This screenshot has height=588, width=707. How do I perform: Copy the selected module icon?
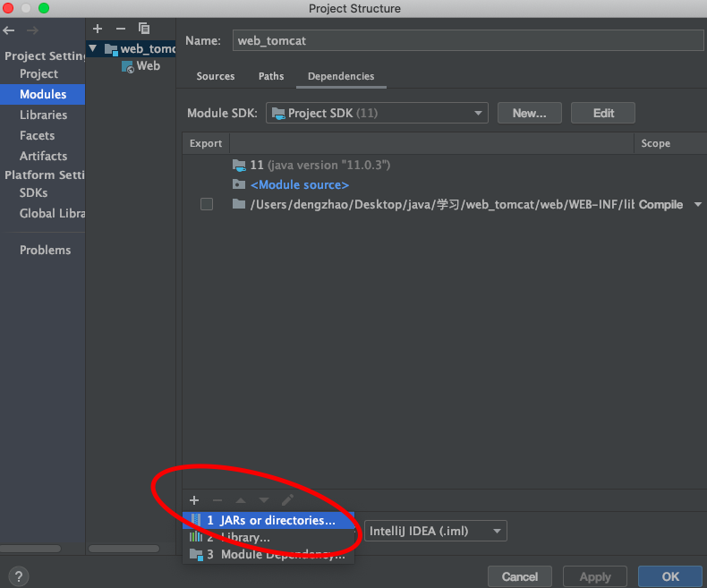point(144,29)
